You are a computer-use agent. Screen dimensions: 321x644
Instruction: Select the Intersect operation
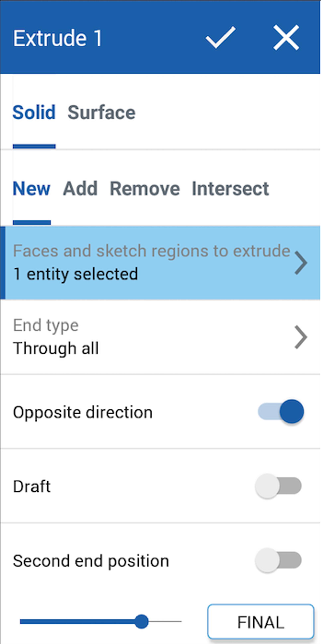pos(230,188)
